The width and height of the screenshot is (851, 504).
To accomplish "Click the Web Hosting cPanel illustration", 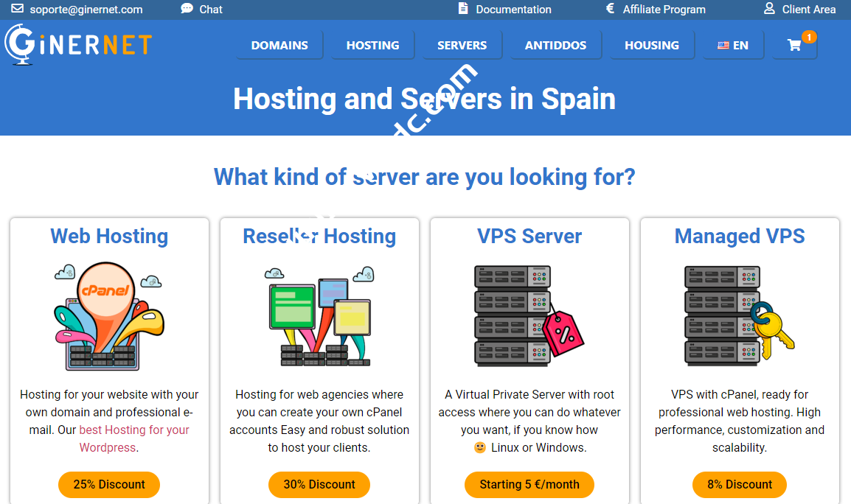I will coord(109,316).
